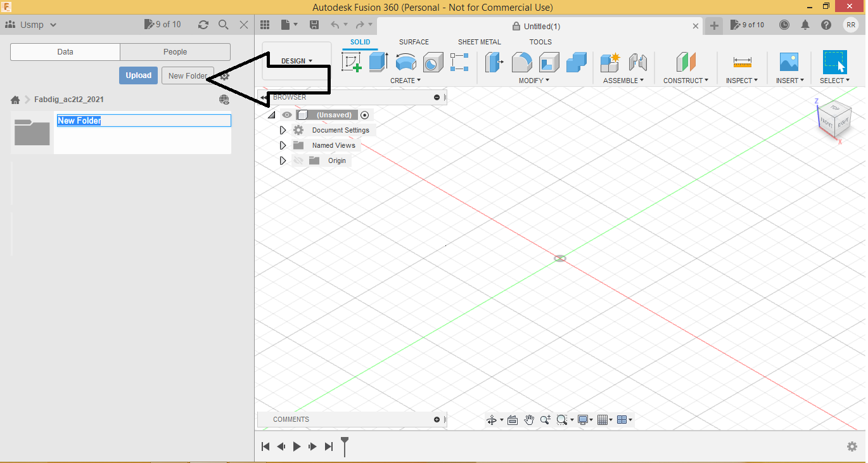Expand the Document Settings tree item

(283, 129)
